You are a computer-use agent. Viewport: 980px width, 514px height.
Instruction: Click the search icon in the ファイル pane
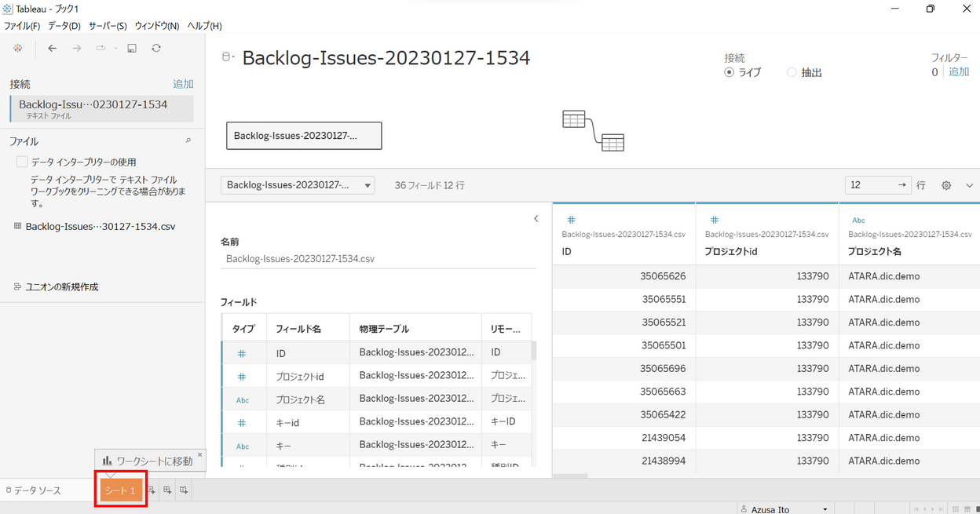(x=188, y=141)
